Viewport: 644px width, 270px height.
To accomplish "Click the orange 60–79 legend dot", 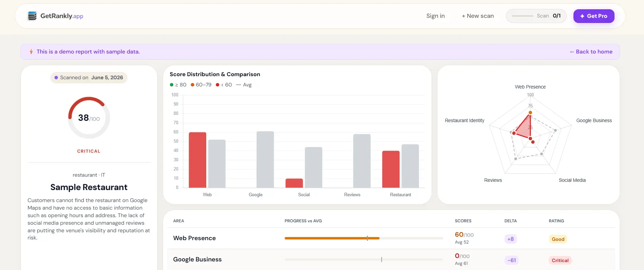I will (193, 85).
